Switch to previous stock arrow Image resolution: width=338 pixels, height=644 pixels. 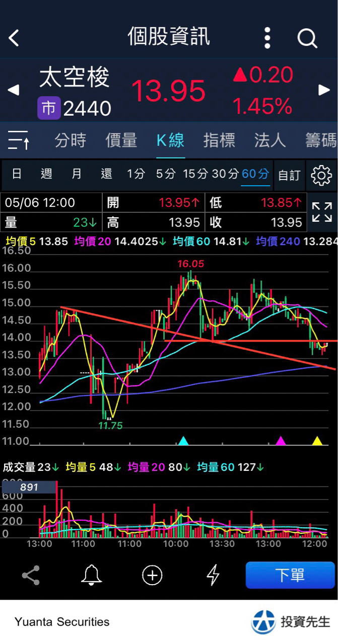[13, 91]
